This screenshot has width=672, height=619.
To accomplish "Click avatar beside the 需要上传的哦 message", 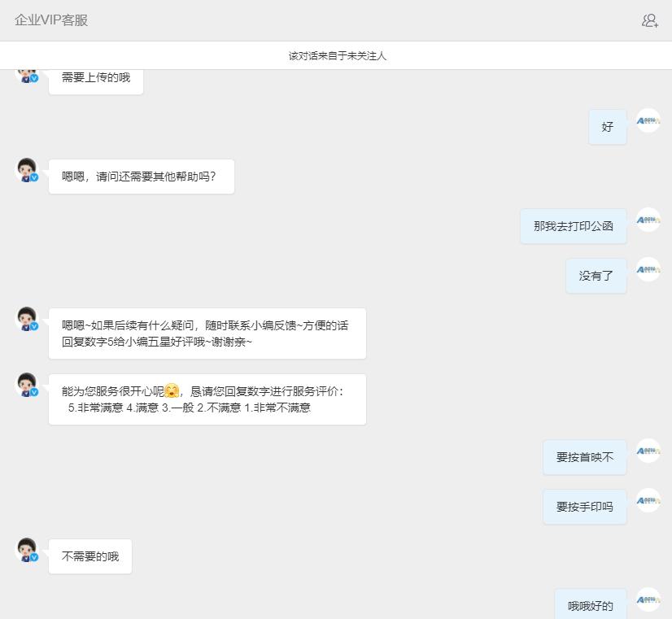I will coord(25,73).
